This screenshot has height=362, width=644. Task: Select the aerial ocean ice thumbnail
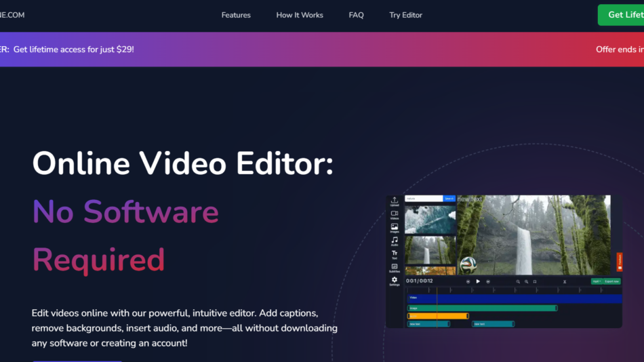click(x=430, y=220)
